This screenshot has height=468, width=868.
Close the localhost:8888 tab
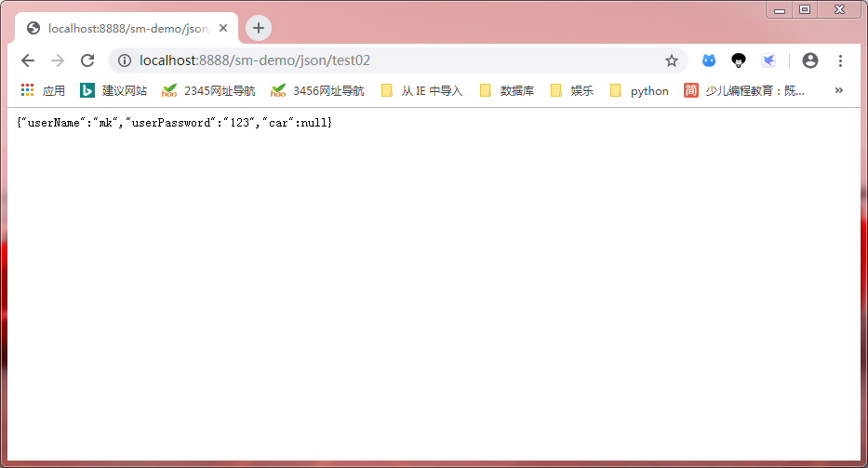point(223,28)
